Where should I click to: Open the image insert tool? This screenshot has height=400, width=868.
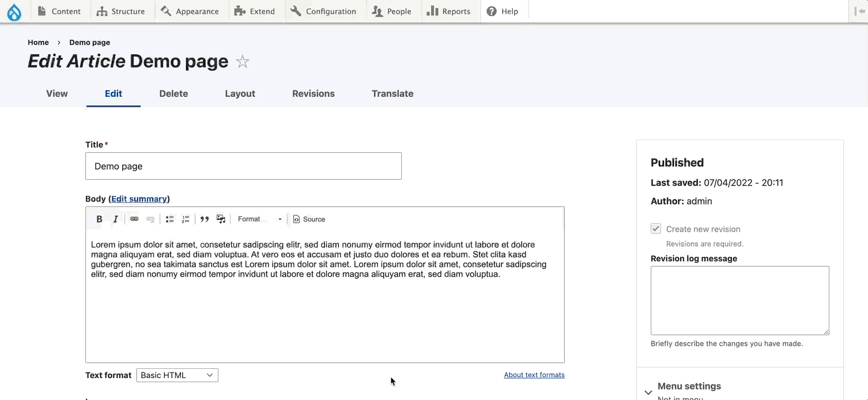221,219
